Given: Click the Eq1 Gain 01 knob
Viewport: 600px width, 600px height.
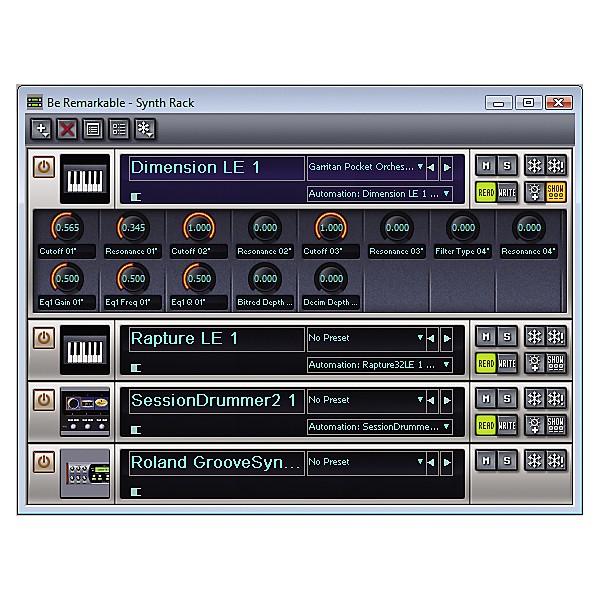Looking at the screenshot, I should point(67,278).
